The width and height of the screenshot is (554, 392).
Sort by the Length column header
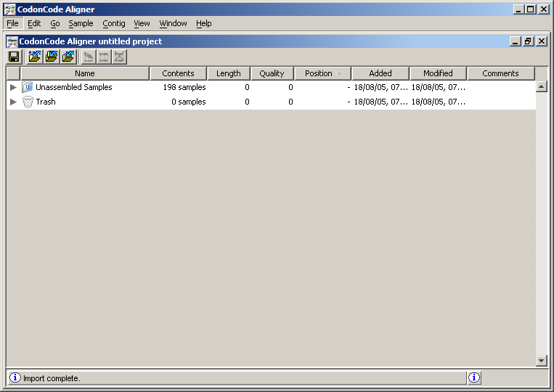click(x=229, y=73)
